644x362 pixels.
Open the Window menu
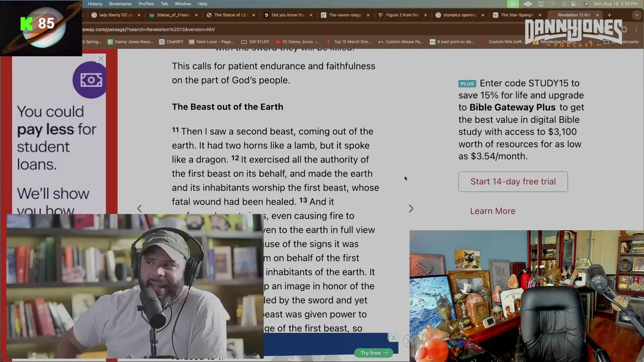(x=183, y=4)
